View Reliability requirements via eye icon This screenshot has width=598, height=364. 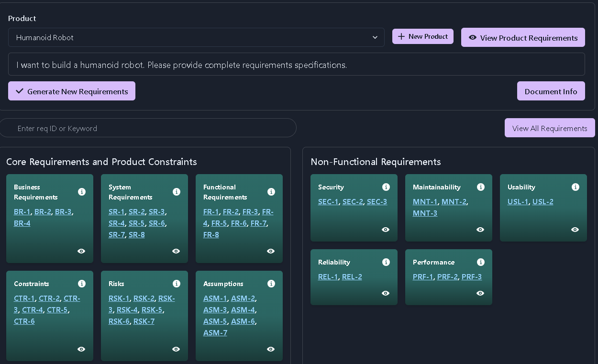pyautogui.click(x=386, y=293)
